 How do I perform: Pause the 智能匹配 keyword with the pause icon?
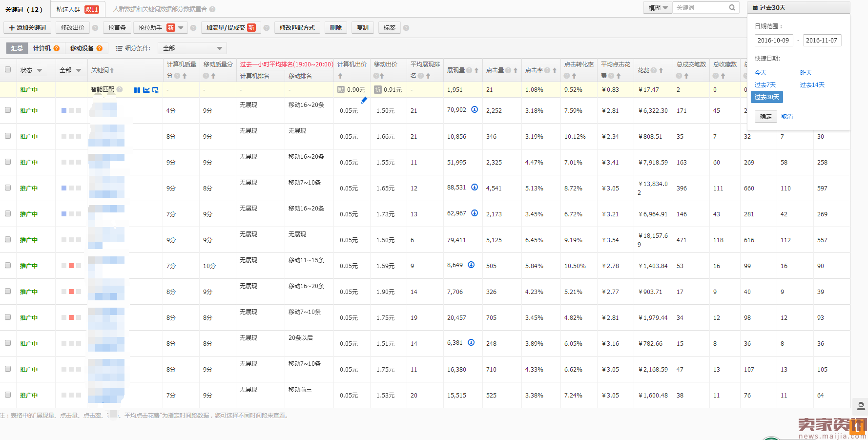137,90
